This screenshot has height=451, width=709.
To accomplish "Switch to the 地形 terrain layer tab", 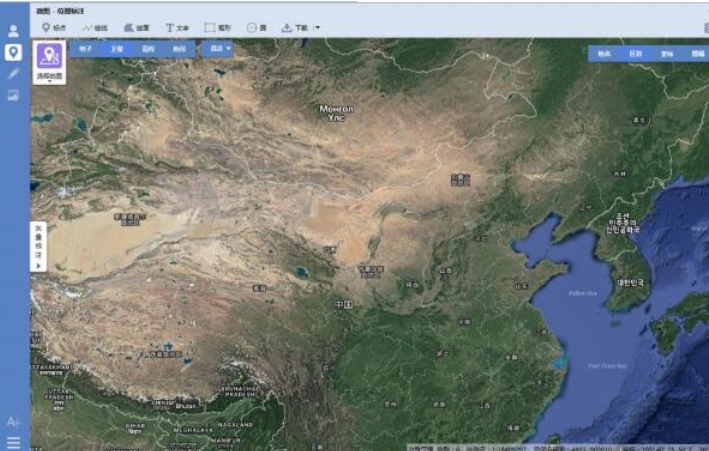I will 180,48.
